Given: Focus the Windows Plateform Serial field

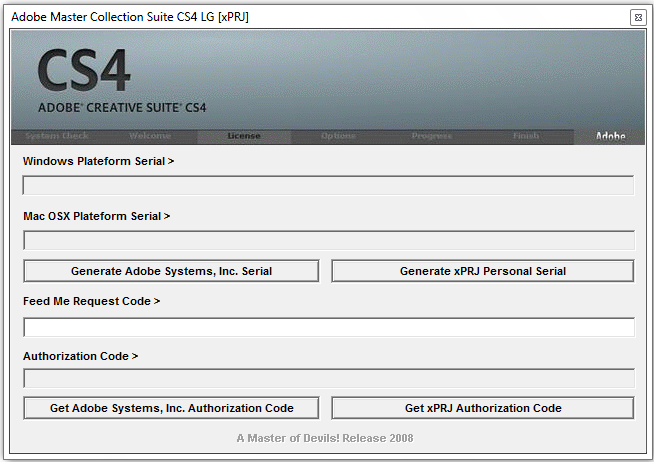Looking at the screenshot, I should click(x=328, y=185).
